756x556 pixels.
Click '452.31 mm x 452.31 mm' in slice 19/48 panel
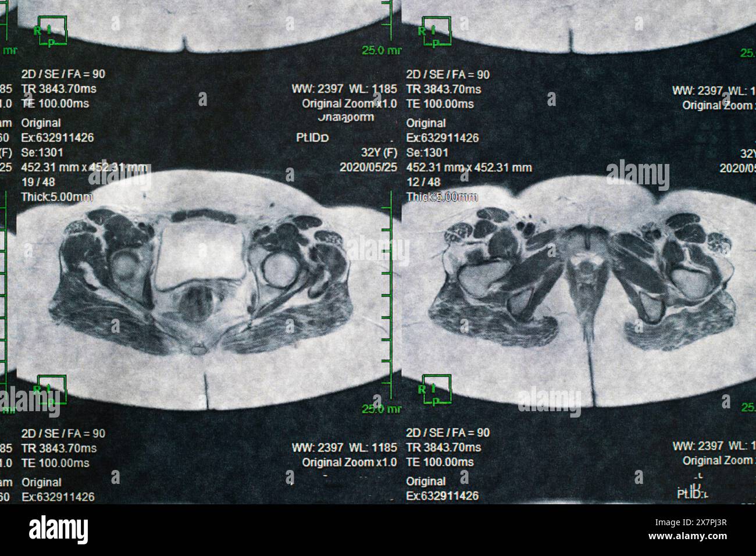pos(84,167)
